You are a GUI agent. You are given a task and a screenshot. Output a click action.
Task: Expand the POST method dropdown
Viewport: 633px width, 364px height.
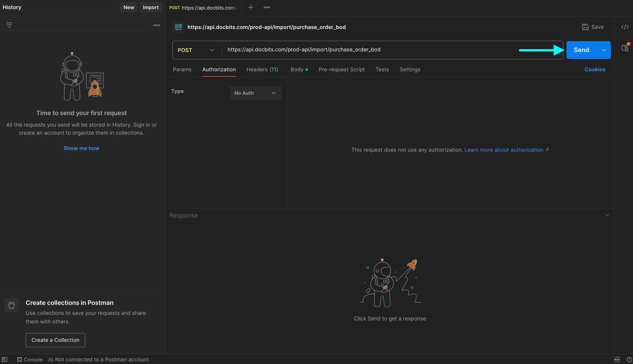click(x=196, y=50)
